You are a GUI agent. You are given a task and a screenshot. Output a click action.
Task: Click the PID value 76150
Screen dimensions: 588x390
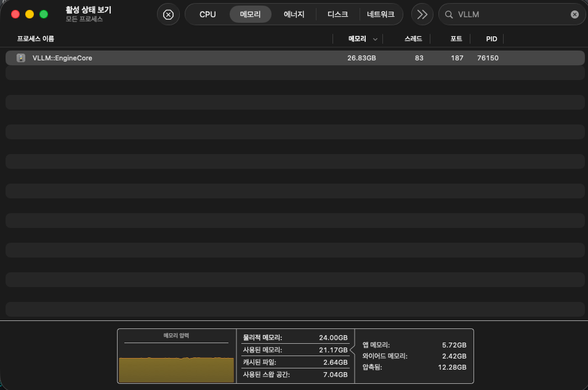[x=488, y=58]
